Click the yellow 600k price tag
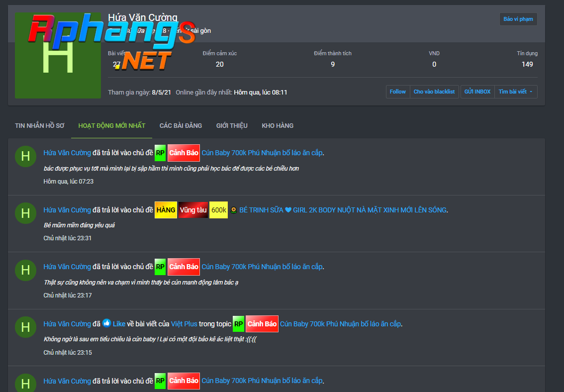 point(219,210)
